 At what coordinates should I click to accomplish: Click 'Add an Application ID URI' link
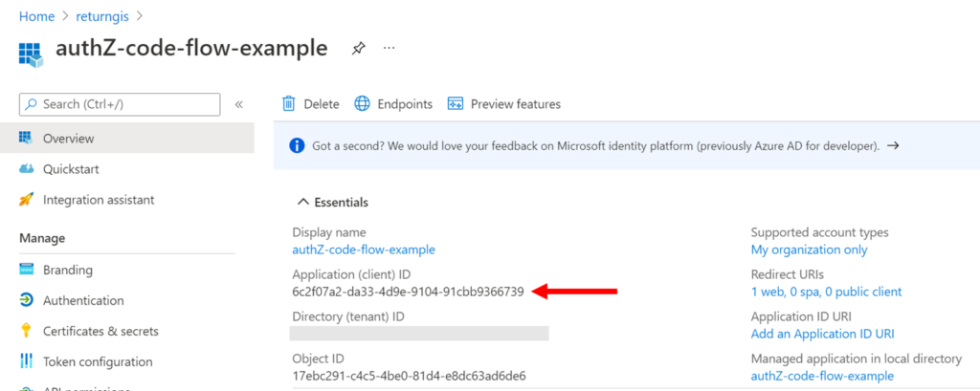click(x=822, y=334)
